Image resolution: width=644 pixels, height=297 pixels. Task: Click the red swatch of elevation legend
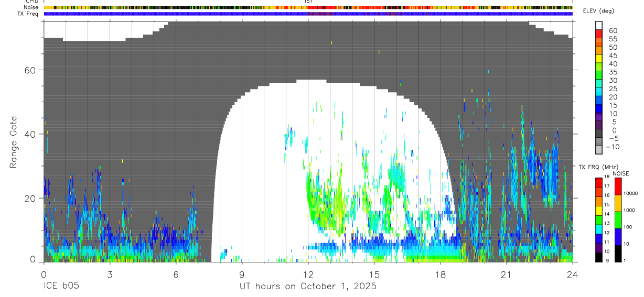click(599, 34)
